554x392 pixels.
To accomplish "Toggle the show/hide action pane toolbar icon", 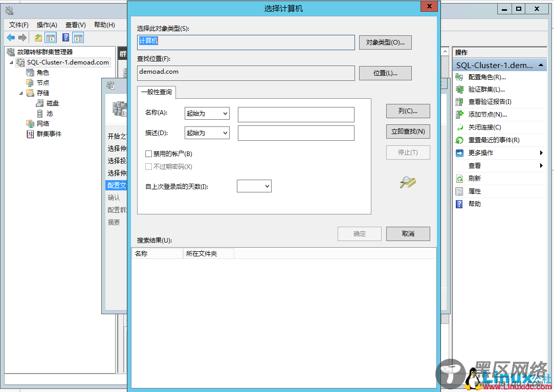I will [x=78, y=37].
